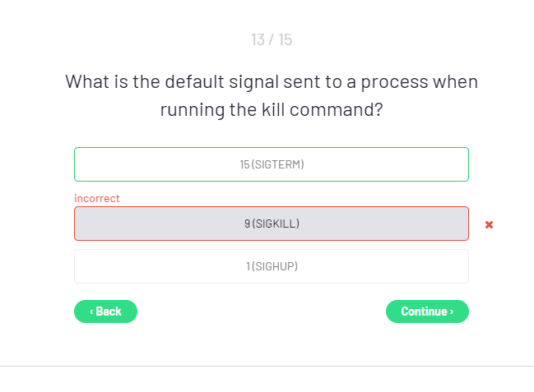Click the phrase "default signal" in the question

tap(219, 82)
